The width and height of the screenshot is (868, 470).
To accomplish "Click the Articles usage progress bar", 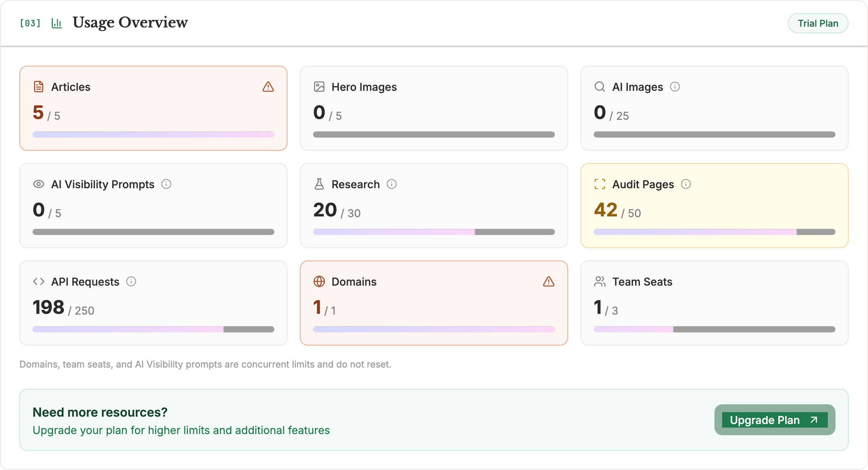I will coord(154,135).
